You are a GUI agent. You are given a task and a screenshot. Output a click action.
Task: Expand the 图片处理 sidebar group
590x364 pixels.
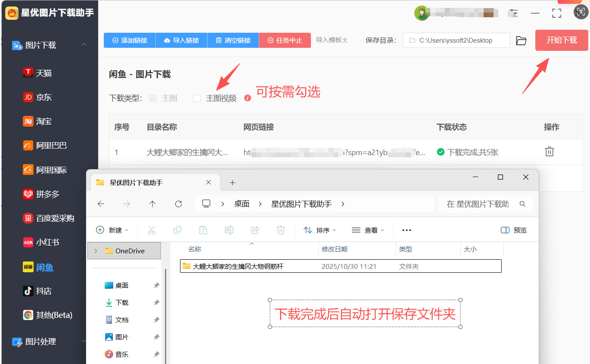pyautogui.click(x=84, y=341)
